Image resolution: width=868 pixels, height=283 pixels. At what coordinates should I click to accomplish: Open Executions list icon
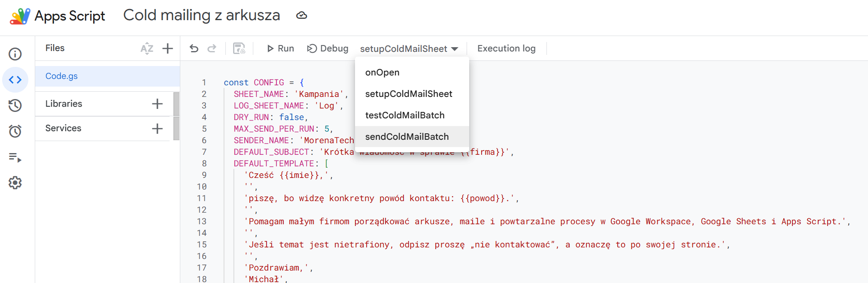click(x=15, y=157)
